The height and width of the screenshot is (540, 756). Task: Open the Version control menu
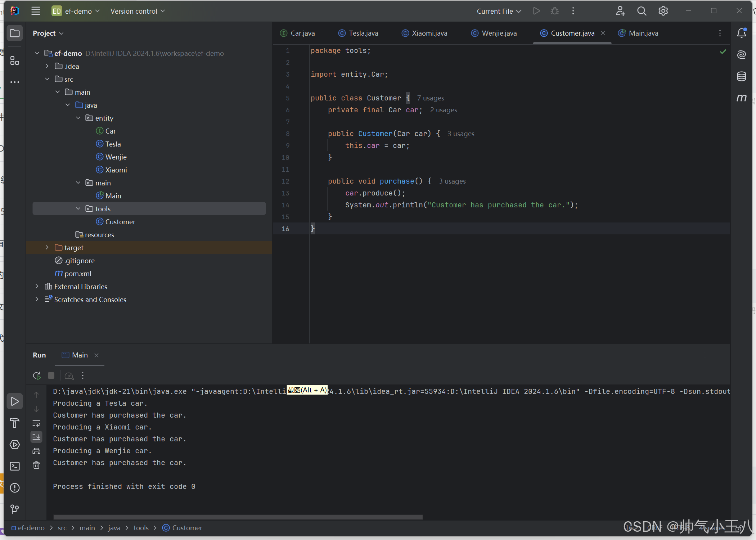(137, 11)
